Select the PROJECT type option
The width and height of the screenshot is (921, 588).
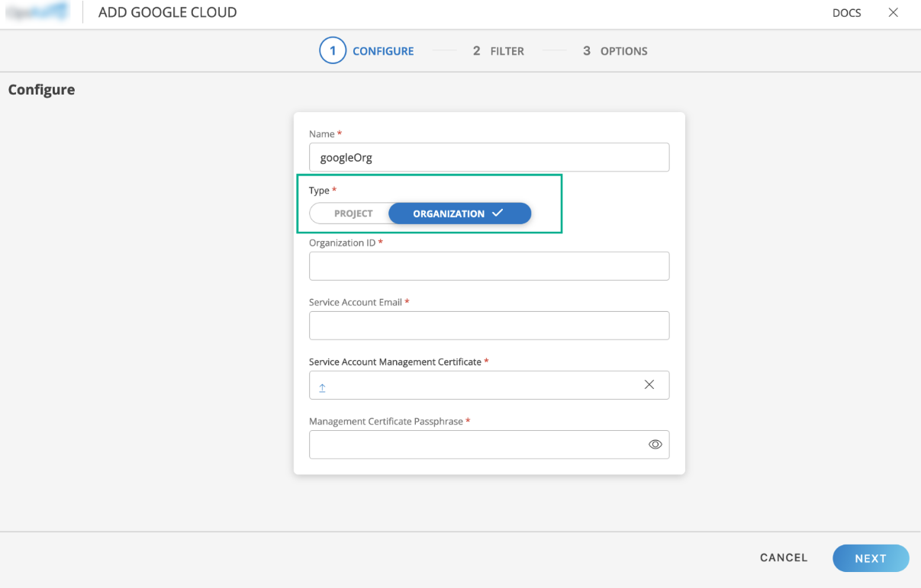pos(353,214)
